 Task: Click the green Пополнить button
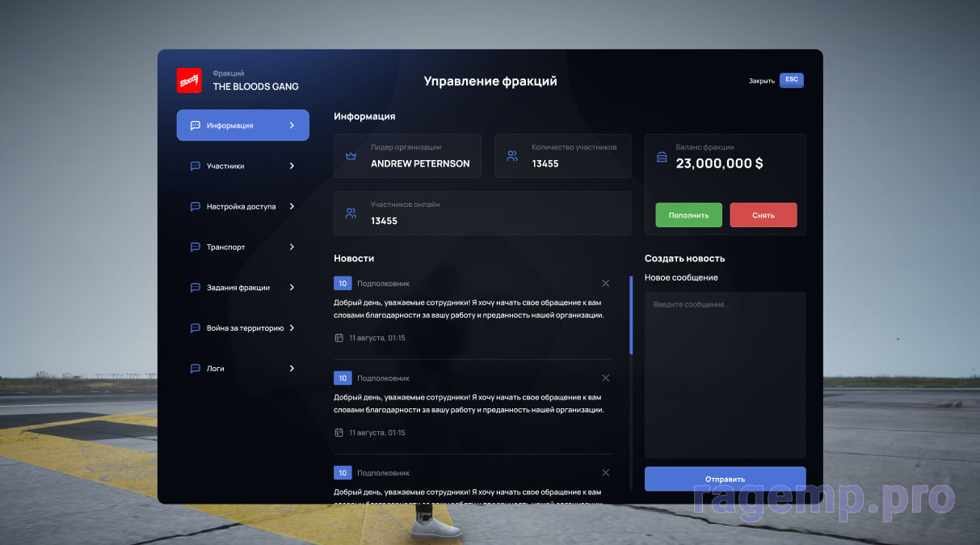click(689, 215)
